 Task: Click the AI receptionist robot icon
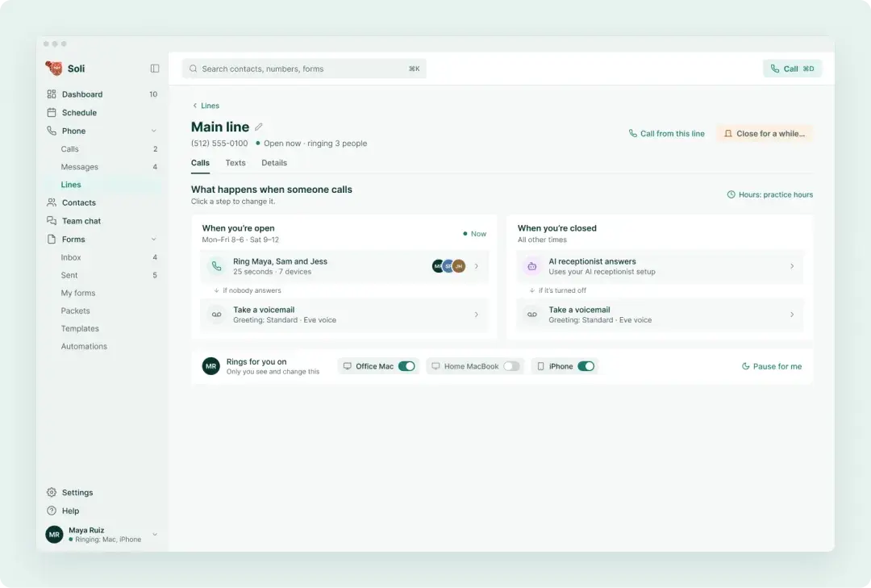tap(532, 266)
